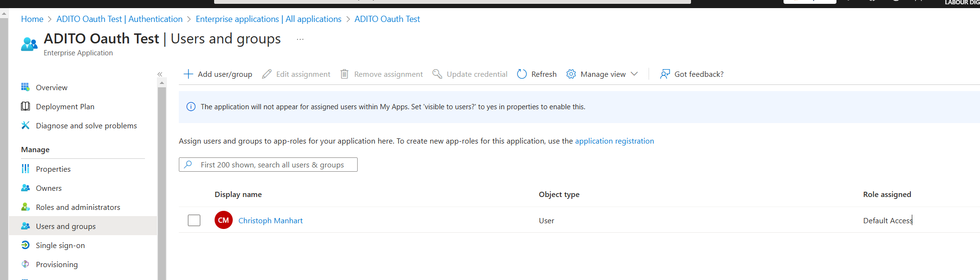Viewport: 980px width, 280px height.
Task: Click Edit assignment label
Action: point(303,74)
